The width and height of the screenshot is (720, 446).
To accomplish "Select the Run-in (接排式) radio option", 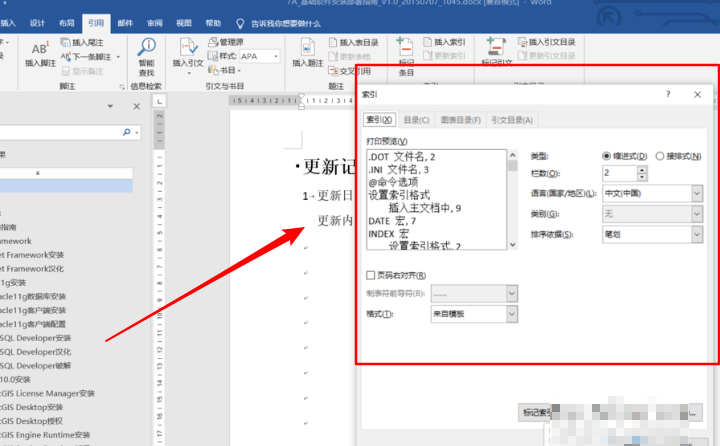I will coord(660,156).
